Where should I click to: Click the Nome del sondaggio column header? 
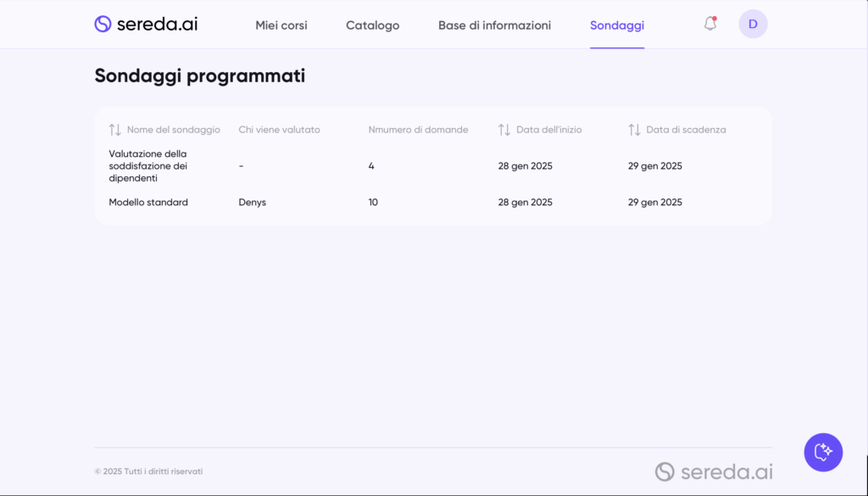pyautogui.click(x=173, y=130)
